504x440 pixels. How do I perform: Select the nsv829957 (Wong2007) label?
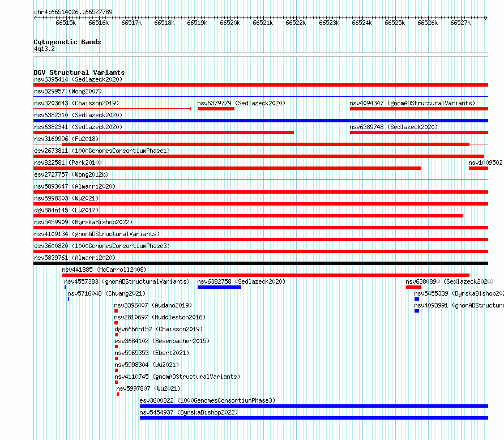pos(68,91)
